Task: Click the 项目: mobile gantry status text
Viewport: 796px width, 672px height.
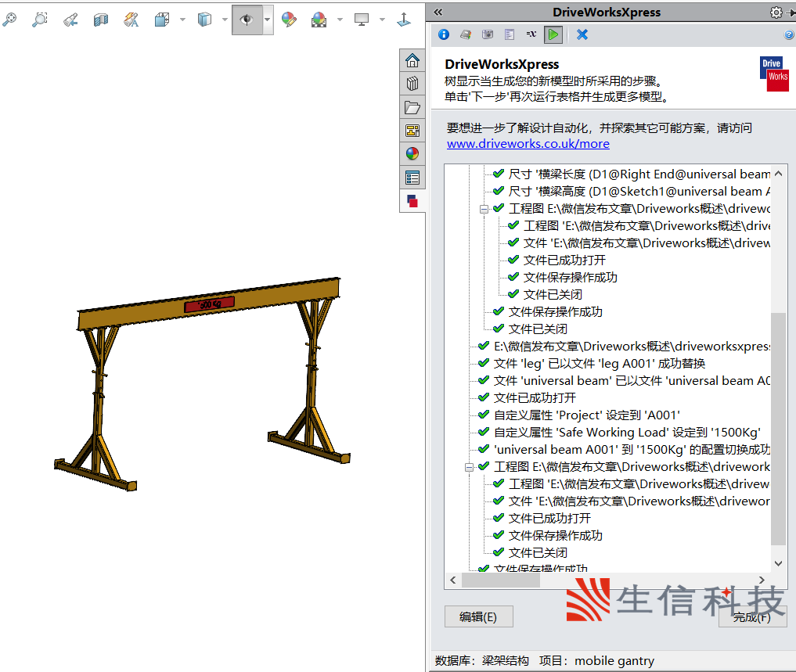Action: point(596,661)
